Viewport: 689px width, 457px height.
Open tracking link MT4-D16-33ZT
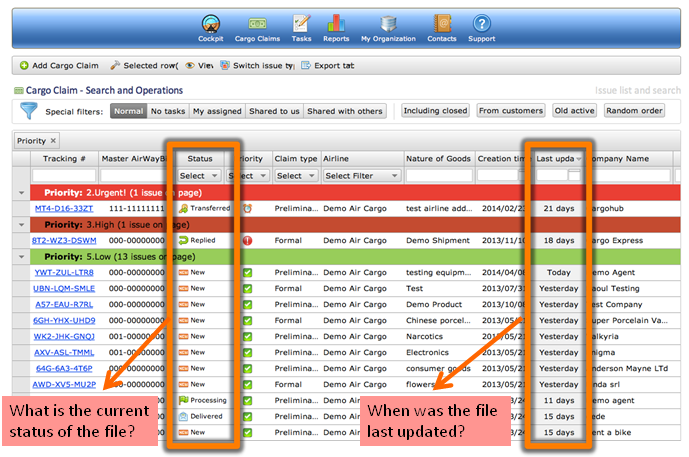(x=64, y=208)
